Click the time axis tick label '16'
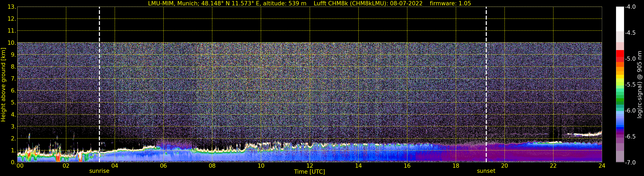This screenshot has height=176, width=644. click(407, 166)
